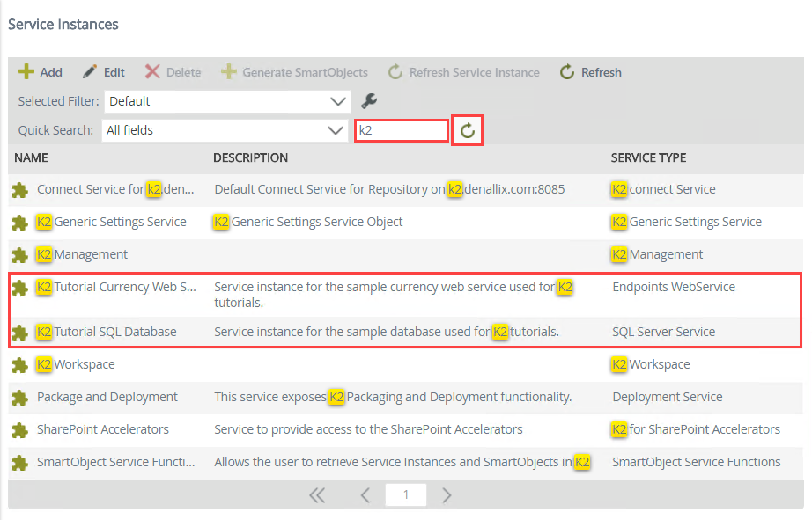The height and width of the screenshot is (520, 812).
Task: Click the puzzle icon of SmartObject Service Functions
Action: [x=19, y=463]
